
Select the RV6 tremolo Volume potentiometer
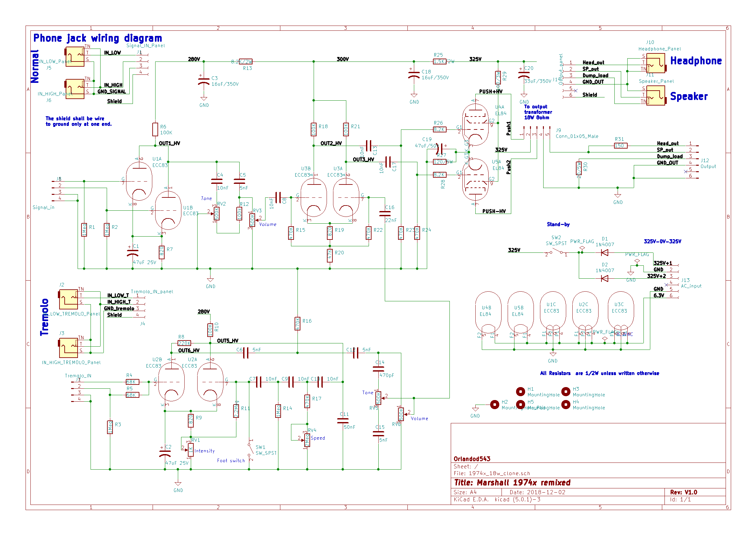pos(402,414)
